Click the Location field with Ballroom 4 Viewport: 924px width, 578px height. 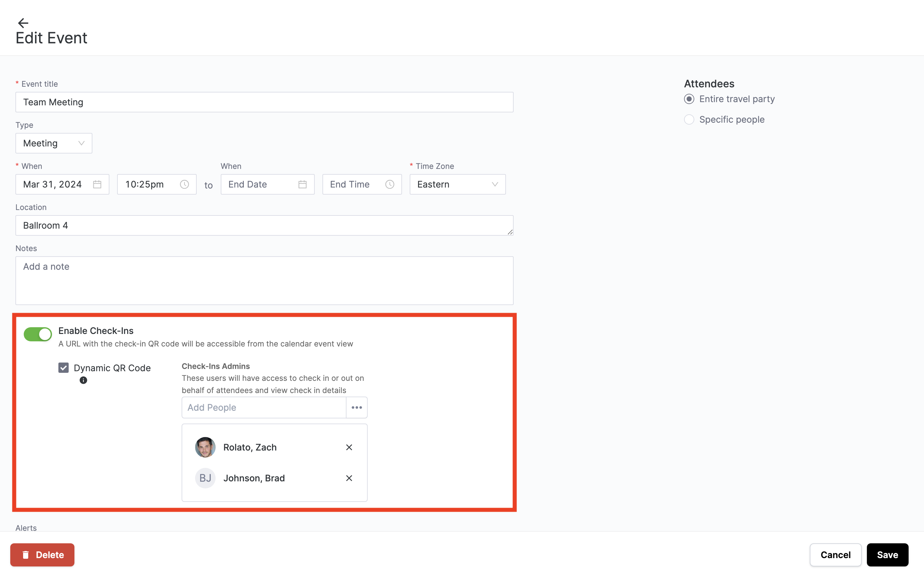(x=264, y=225)
